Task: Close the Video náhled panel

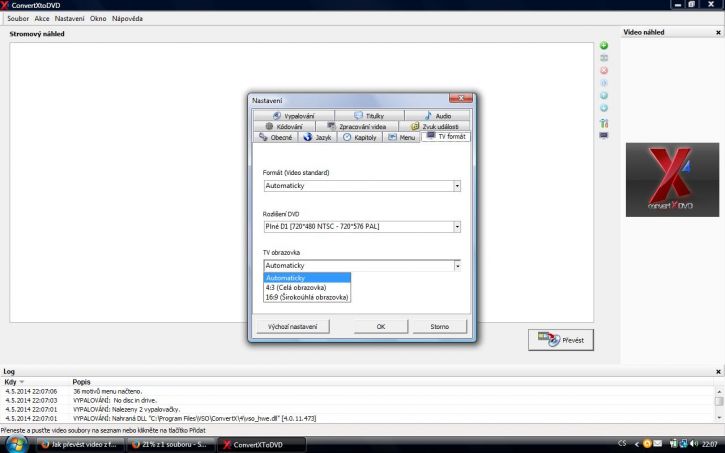Action: pos(718,32)
